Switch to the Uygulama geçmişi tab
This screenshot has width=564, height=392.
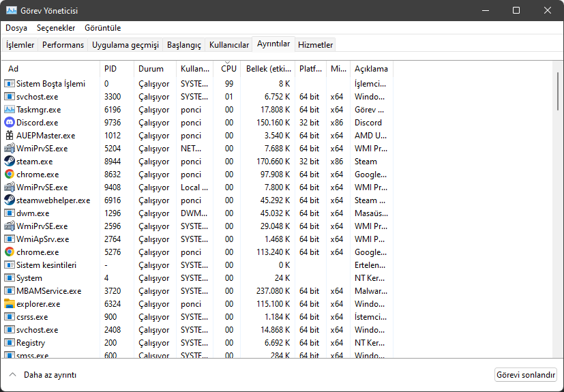pyautogui.click(x=125, y=45)
